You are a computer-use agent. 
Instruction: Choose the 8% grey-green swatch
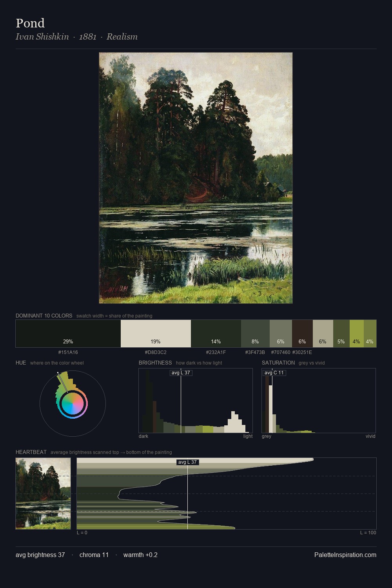tap(255, 334)
